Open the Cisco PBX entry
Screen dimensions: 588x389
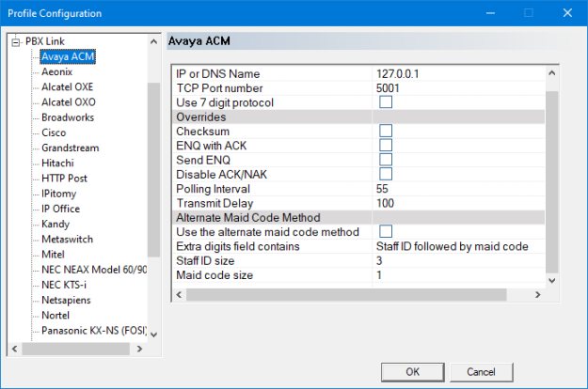click(x=54, y=132)
